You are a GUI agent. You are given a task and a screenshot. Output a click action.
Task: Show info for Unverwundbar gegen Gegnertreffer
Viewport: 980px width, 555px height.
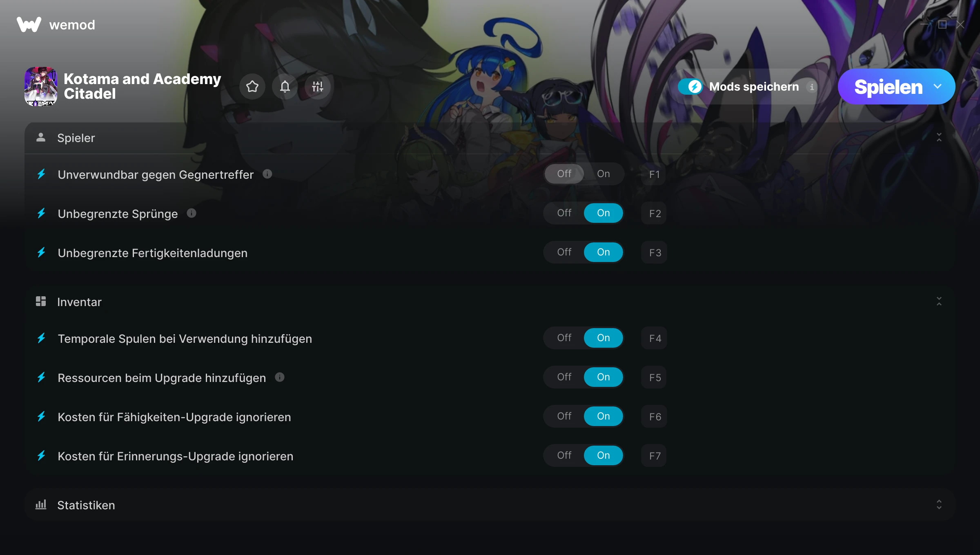pos(267,174)
